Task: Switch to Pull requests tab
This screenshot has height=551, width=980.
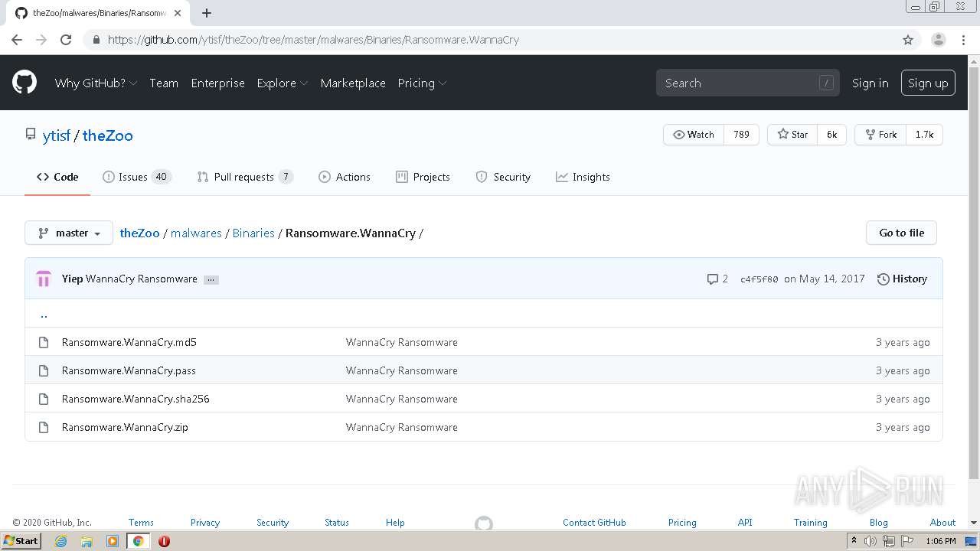Action: (245, 177)
